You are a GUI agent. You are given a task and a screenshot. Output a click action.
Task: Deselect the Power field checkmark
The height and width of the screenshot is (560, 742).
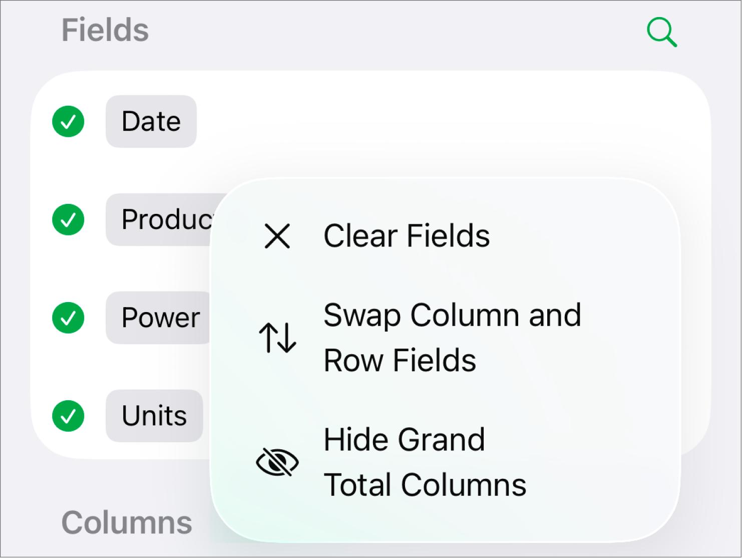[68, 318]
